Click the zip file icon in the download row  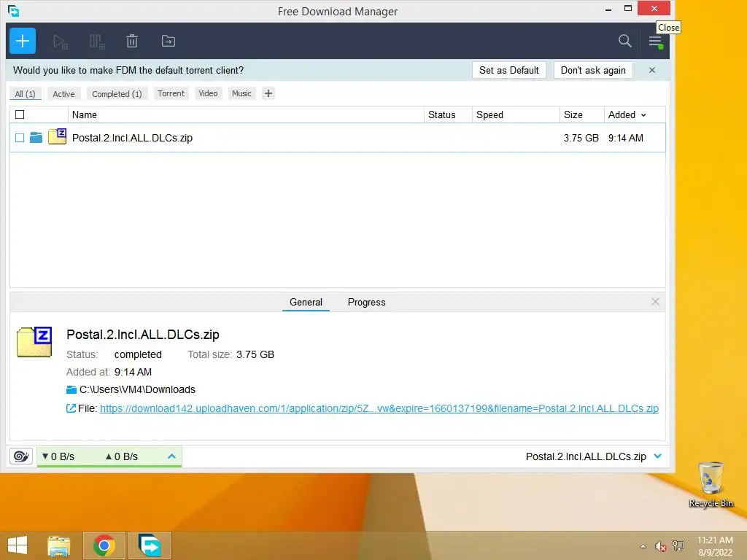[x=57, y=136]
